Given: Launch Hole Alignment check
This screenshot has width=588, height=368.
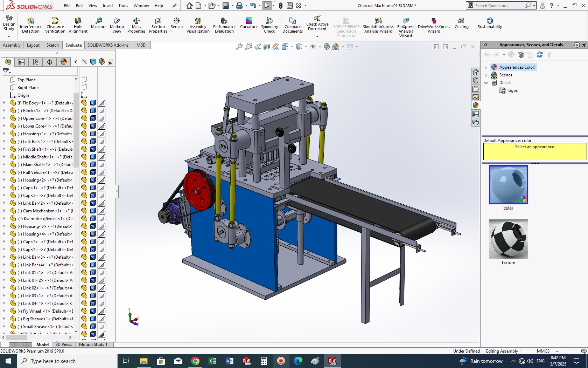Looking at the screenshot, I should (x=78, y=26).
